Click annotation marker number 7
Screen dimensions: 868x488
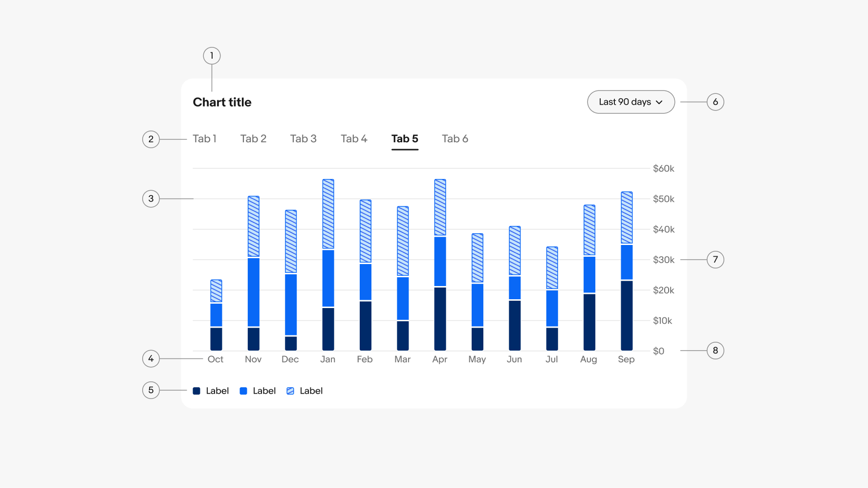click(x=715, y=259)
